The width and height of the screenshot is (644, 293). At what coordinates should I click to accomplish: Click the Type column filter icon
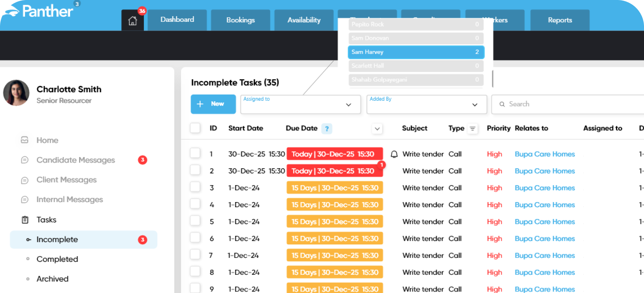(x=472, y=128)
